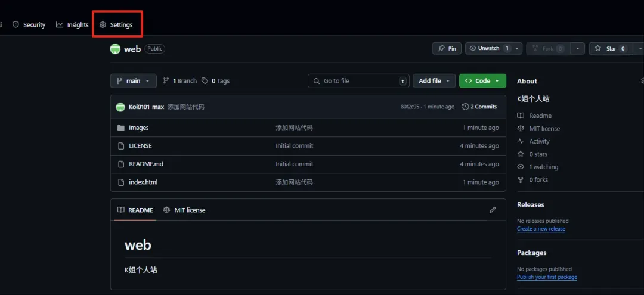644x295 pixels.
Task: Open index.html file
Action: [143, 182]
